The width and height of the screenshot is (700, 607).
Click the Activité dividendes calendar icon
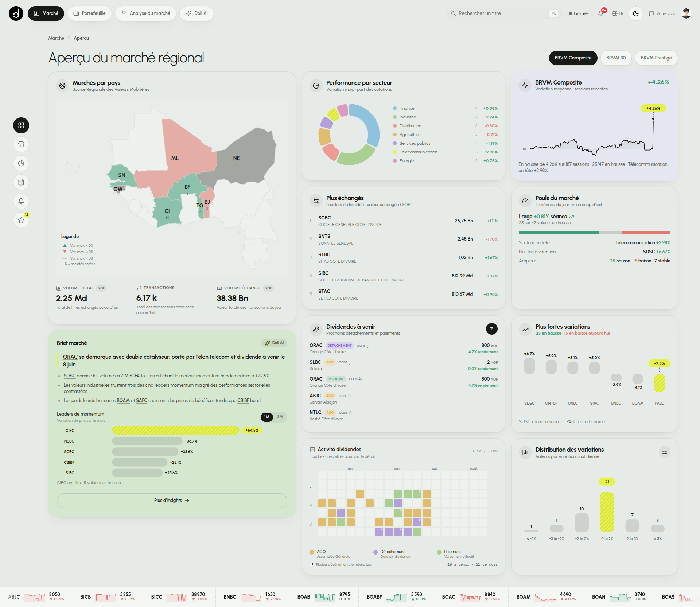312,450
